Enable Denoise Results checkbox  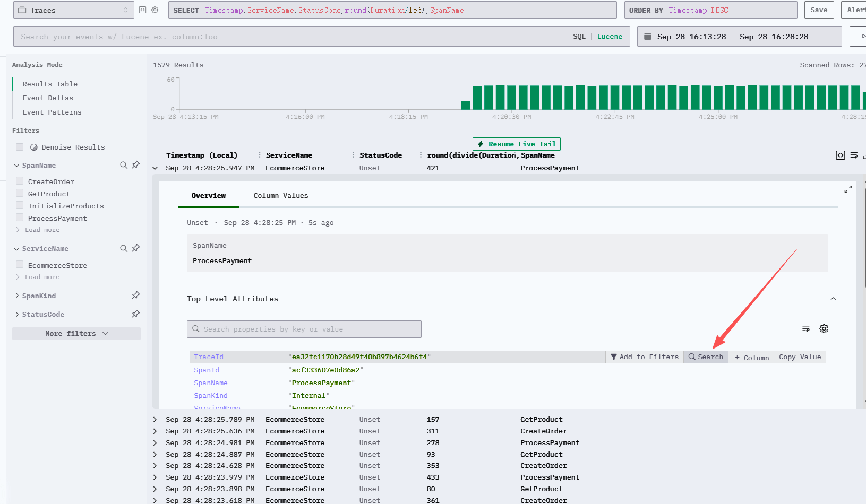20,147
